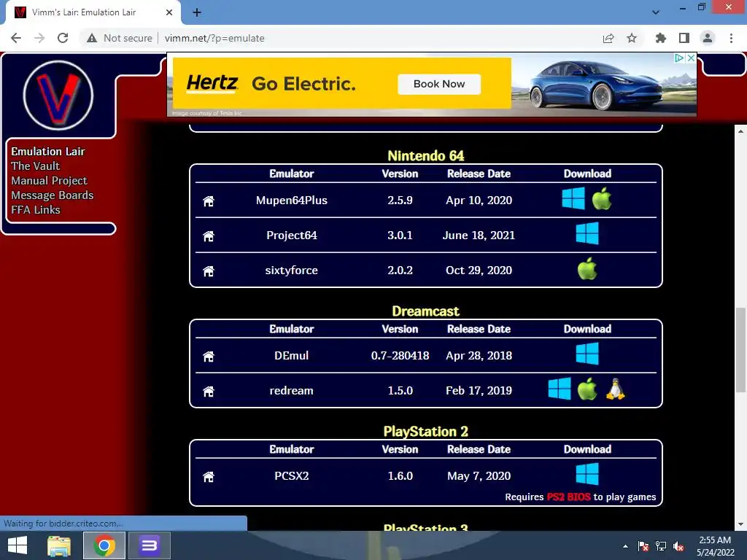
Task: Click PCSX2 release date May 7, 2020
Action: pos(479,476)
